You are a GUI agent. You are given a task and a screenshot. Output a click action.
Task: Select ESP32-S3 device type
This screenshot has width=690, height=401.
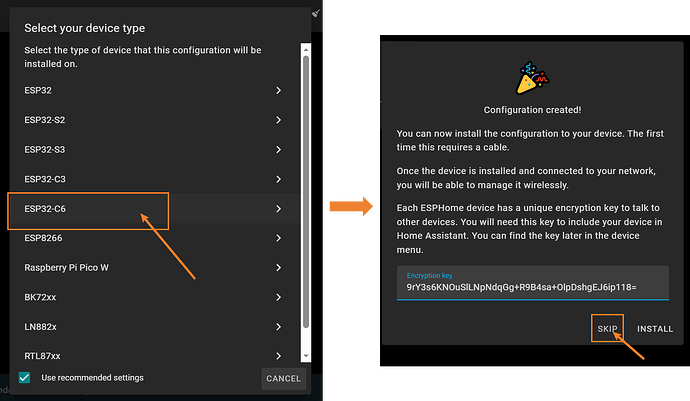pos(154,150)
